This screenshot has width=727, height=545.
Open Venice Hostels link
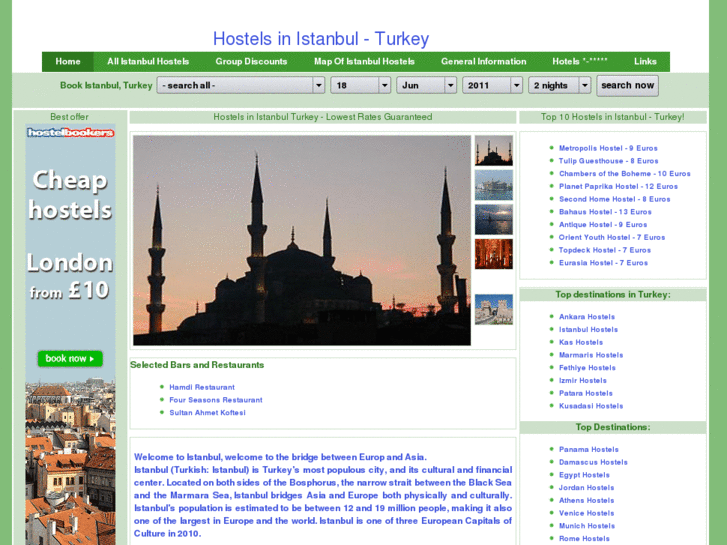click(x=586, y=513)
